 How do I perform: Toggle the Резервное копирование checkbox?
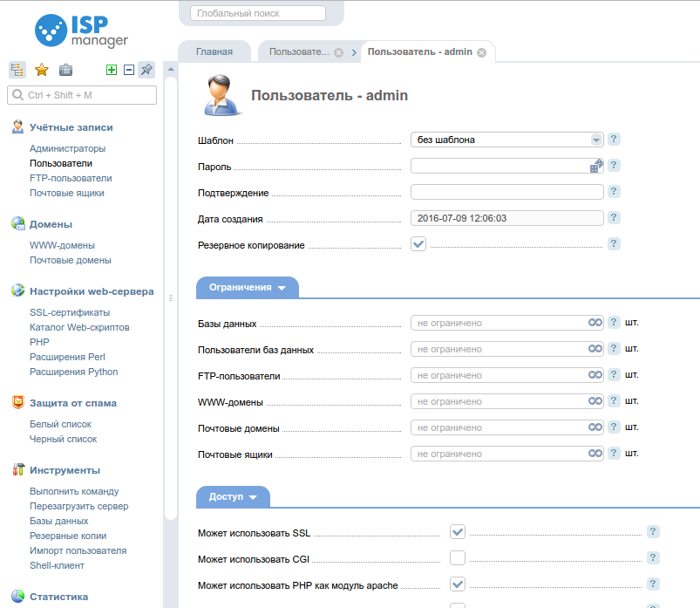pyautogui.click(x=418, y=244)
